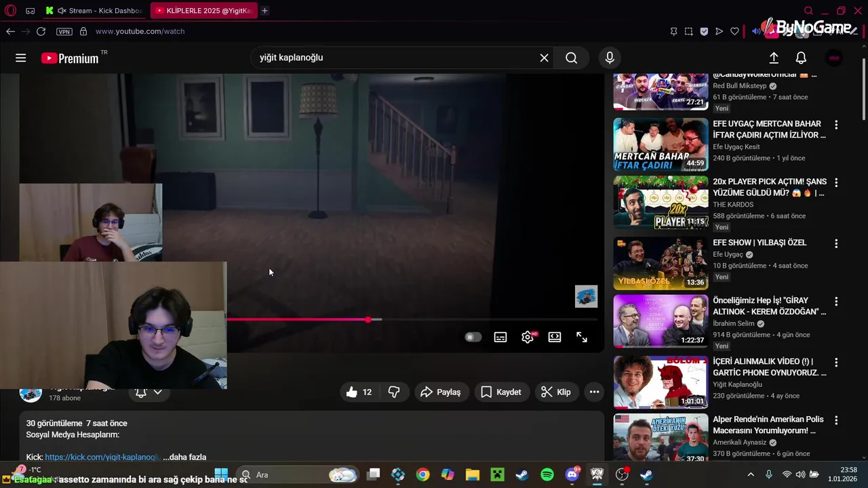The image size is (868, 488).
Task: Open Discord from taskbar
Action: click(572, 475)
